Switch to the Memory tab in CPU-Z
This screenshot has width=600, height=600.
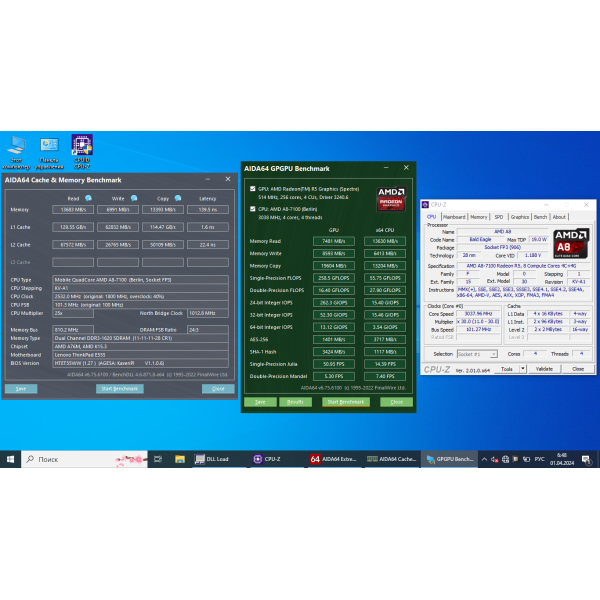tap(479, 217)
